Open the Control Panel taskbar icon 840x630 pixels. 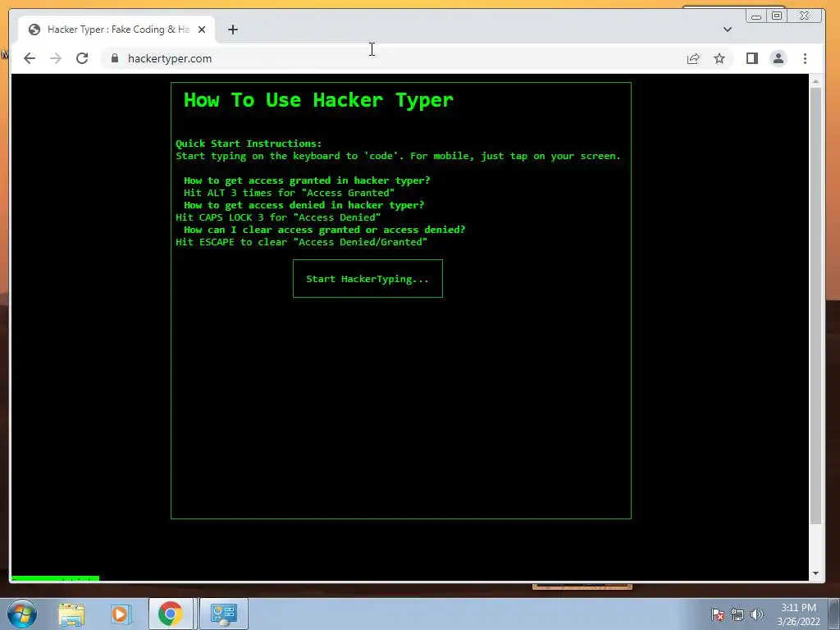click(x=223, y=614)
